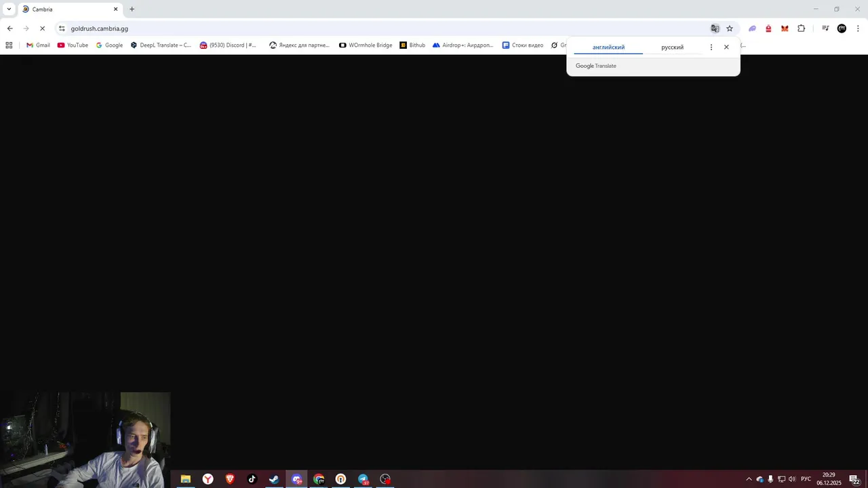Select the Cambria tab

69,9
